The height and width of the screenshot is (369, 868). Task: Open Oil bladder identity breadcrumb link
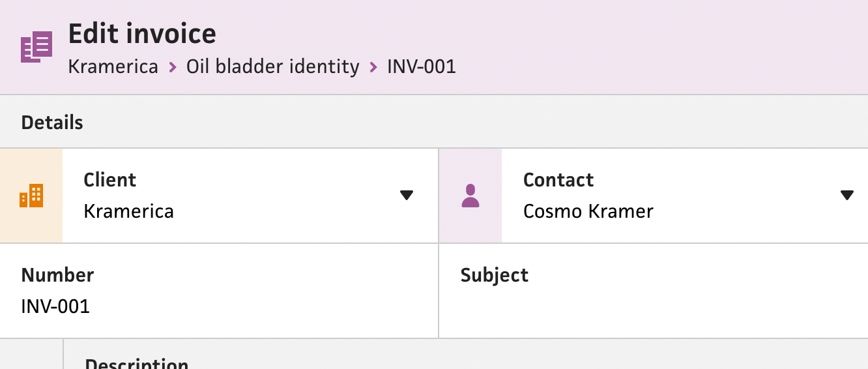(x=273, y=66)
